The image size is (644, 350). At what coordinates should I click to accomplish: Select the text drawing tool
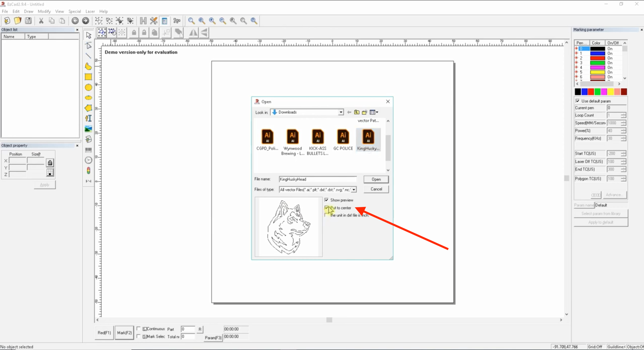pyautogui.click(x=88, y=118)
